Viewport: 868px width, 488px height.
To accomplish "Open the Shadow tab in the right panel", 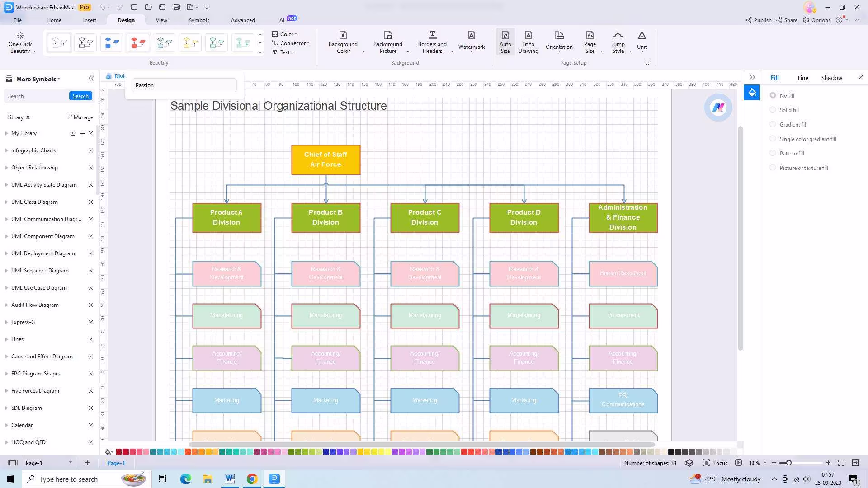I will [831, 78].
